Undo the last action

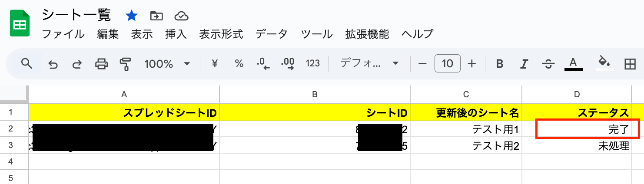[x=53, y=64]
